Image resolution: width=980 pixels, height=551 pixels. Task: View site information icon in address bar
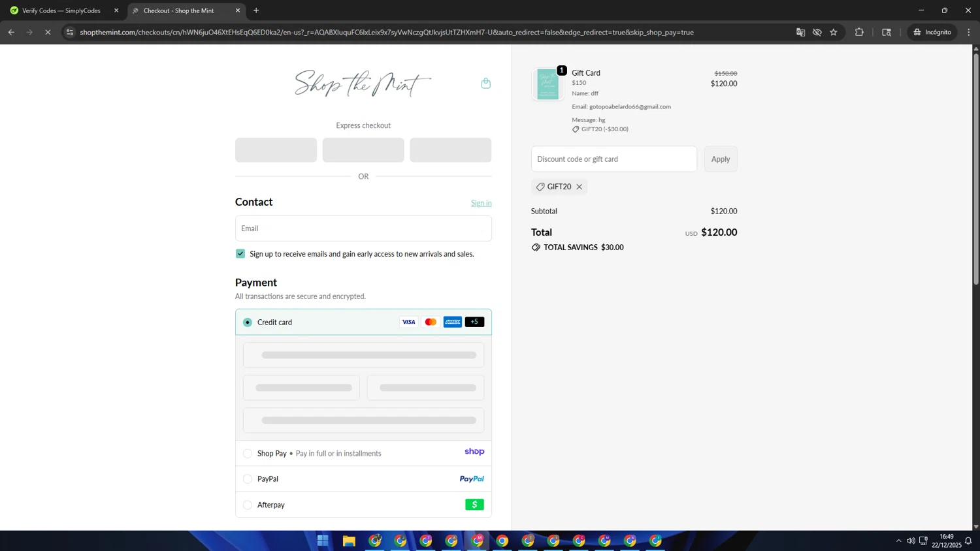(x=70, y=32)
